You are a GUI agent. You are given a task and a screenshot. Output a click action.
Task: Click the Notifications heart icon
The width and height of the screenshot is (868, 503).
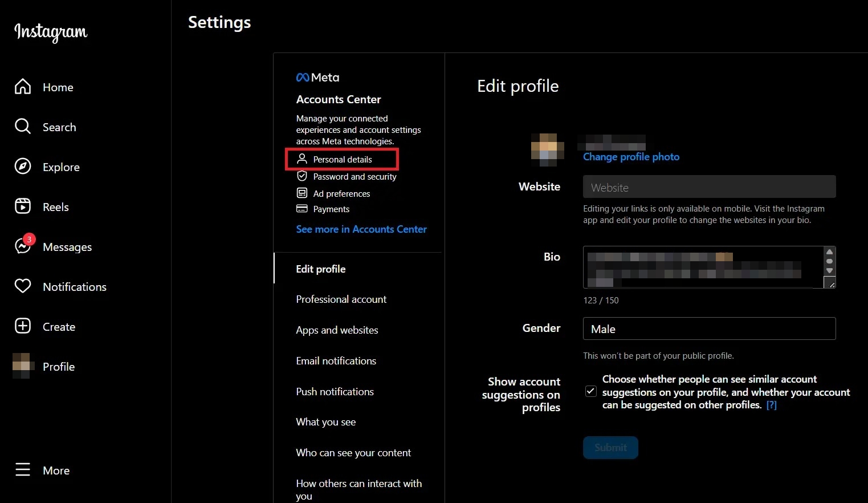tap(23, 286)
